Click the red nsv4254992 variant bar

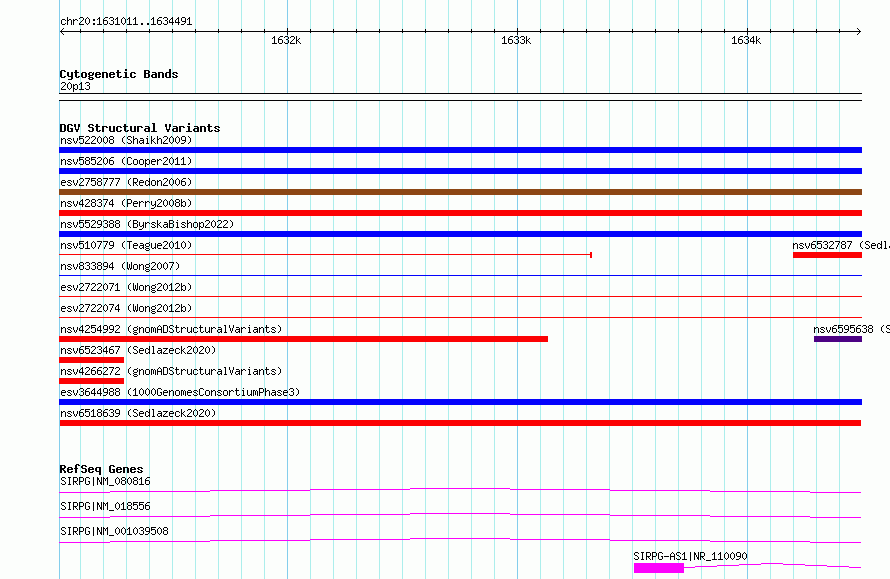pos(304,339)
